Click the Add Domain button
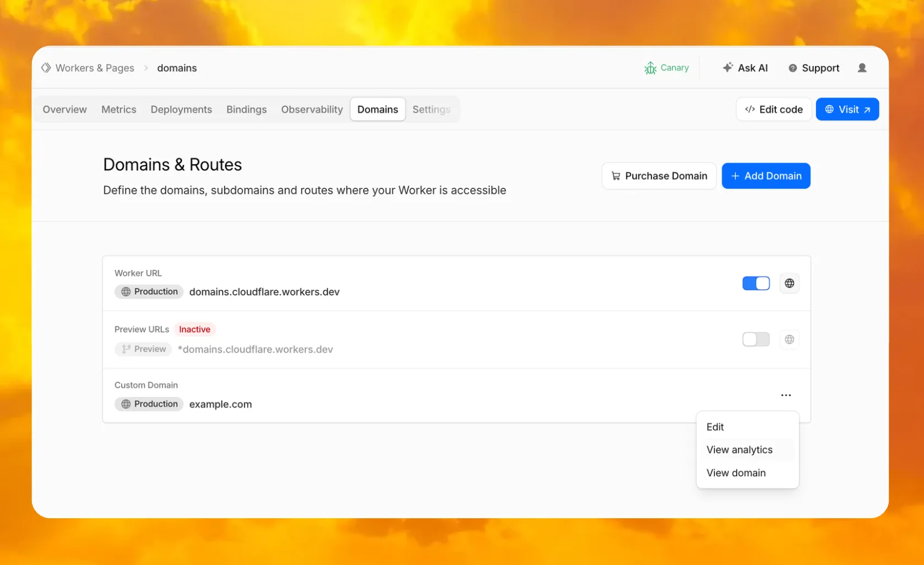This screenshot has height=565, width=924. pos(766,176)
